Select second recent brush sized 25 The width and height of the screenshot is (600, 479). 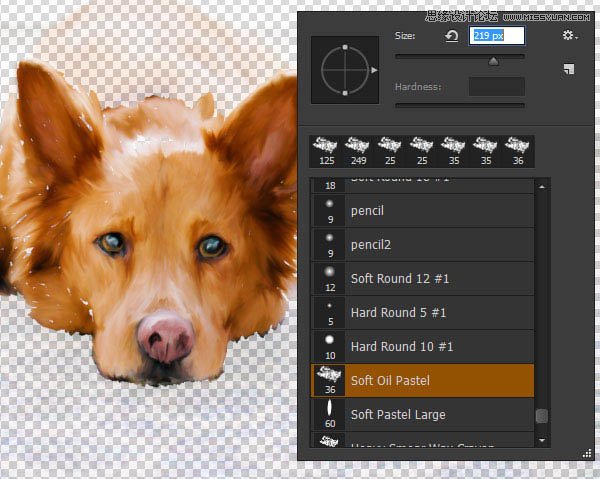422,152
